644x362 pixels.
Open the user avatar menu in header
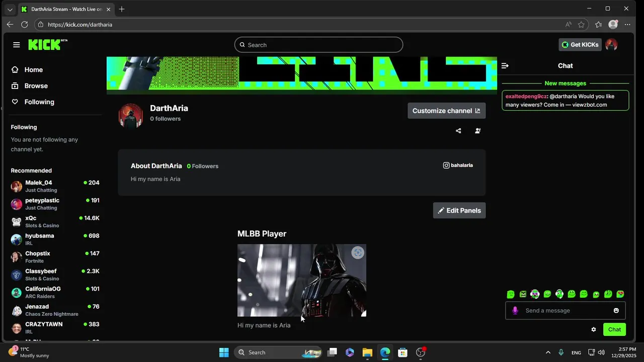(x=611, y=45)
